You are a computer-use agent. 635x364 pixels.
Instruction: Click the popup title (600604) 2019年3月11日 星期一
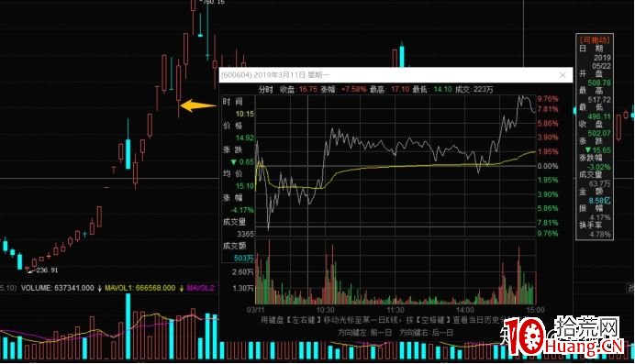tap(275, 75)
